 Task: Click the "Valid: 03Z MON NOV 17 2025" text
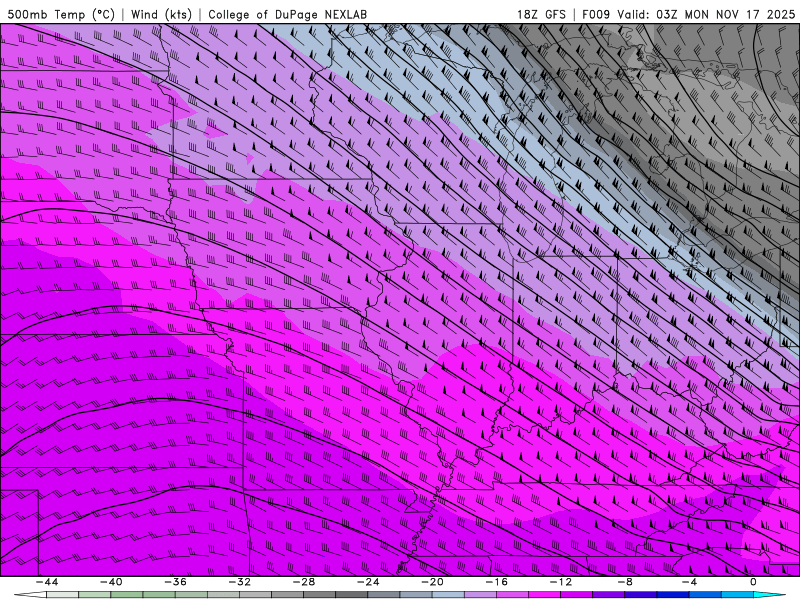coord(706,14)
